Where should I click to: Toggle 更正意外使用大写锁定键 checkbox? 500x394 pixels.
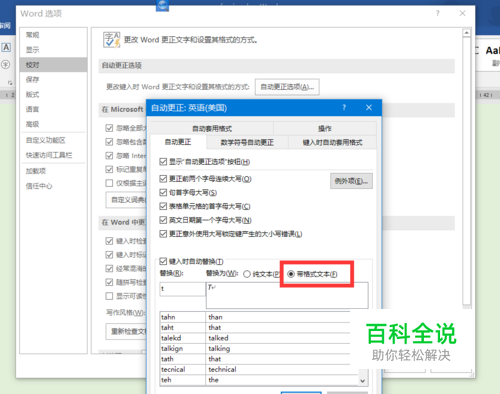coord(163,234)
